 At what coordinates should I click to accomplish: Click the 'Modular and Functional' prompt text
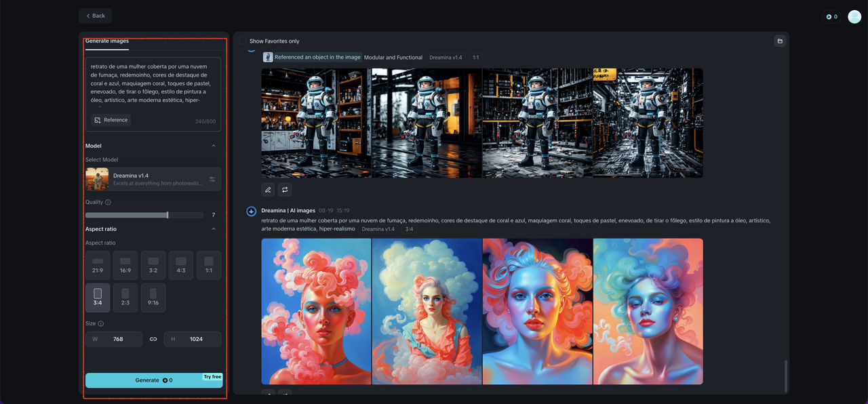[393, 58]
